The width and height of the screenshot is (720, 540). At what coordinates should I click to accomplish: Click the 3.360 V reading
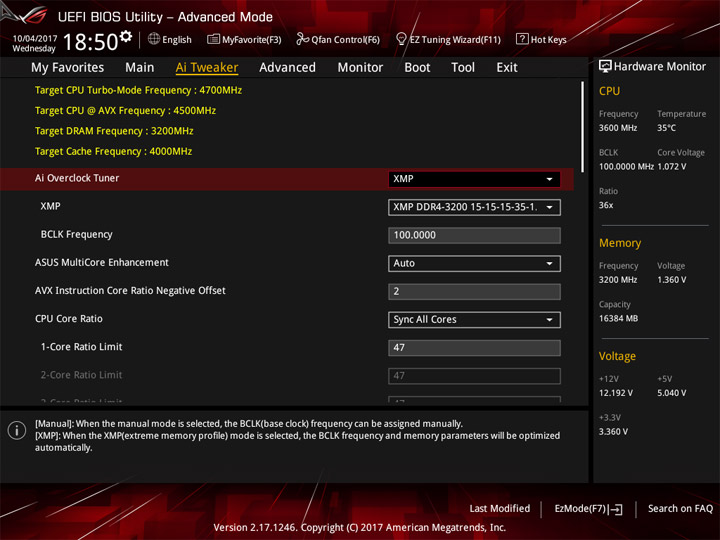point(613,432)
